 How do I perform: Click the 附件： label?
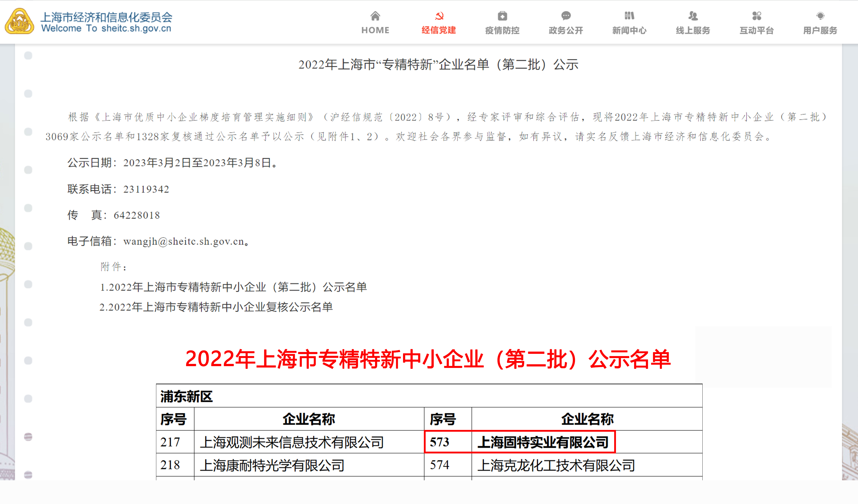pos(114,267)
